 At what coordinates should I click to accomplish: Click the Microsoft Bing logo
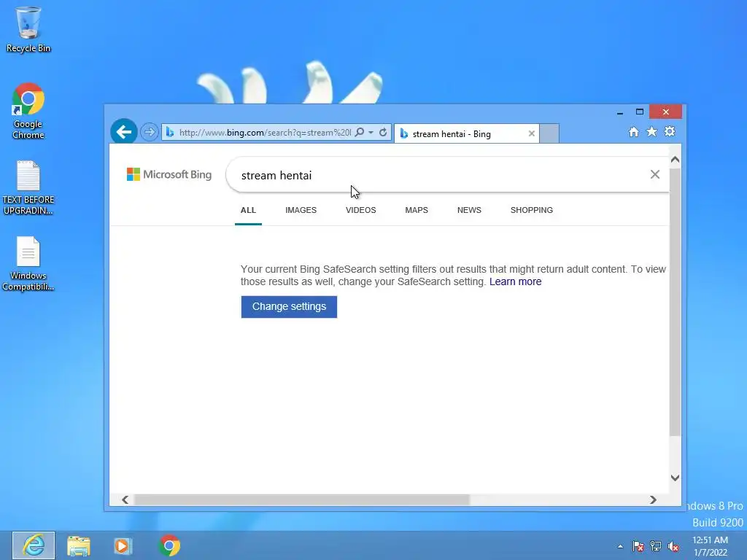169,174
